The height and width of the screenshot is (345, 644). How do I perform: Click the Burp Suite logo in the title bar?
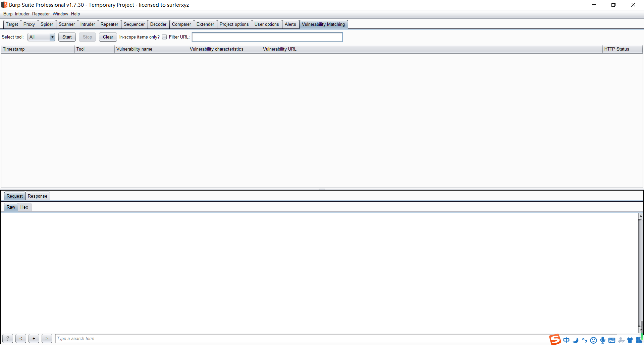tap(4, 5)
